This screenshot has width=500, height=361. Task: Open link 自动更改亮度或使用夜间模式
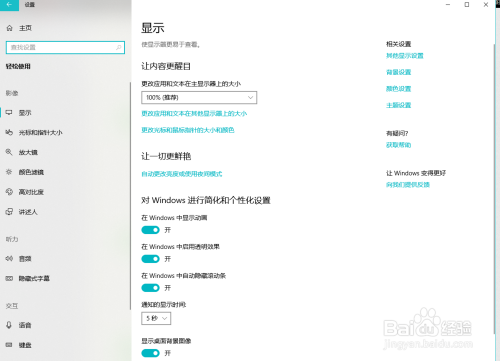pyautogui.click(x=182, y=174)
